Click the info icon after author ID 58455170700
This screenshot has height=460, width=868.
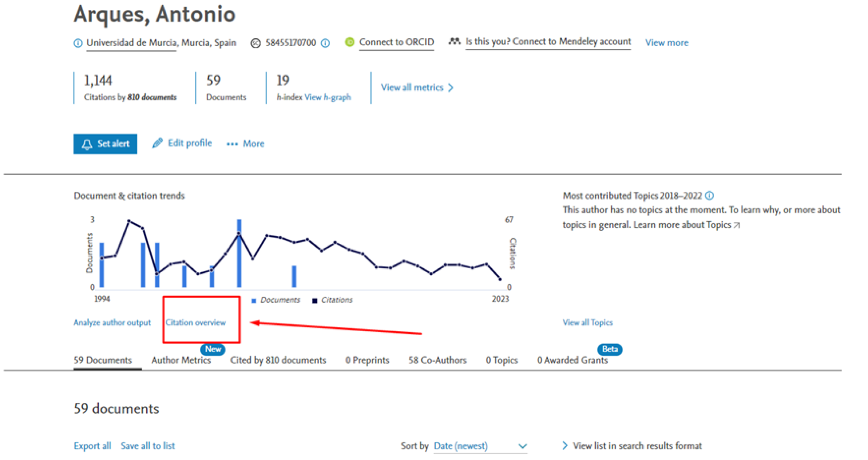point(325,43)
